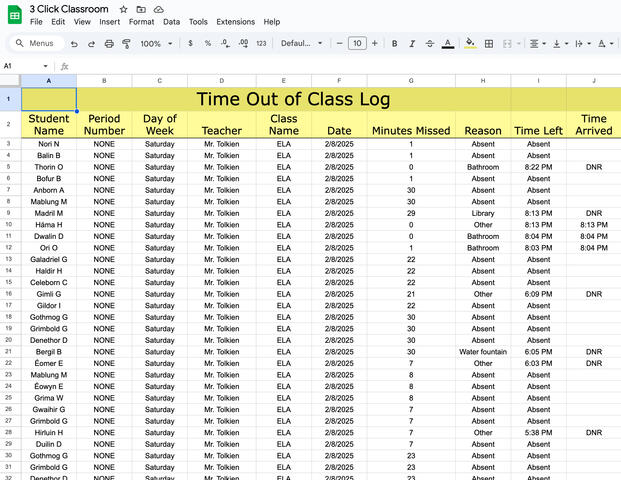The width and height of the screenshot is (621, 480).
Task: Toggle italic formatting
Action: [x=412, y=44]
